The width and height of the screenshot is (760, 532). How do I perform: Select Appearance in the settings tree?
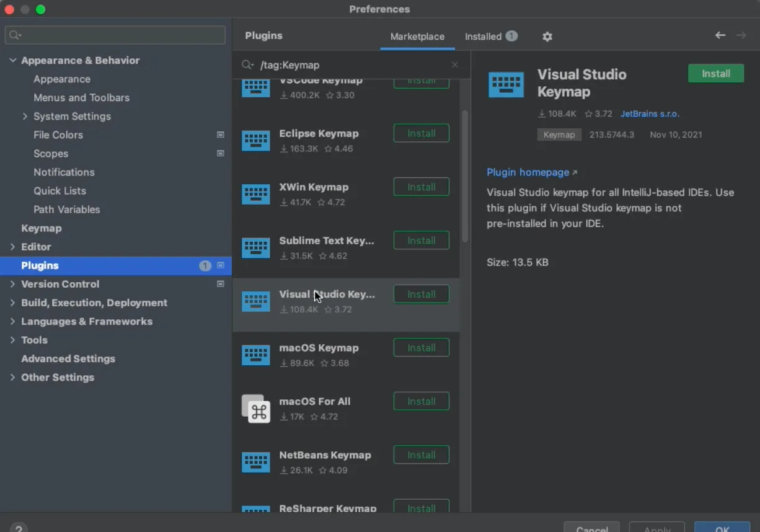tap(62, 79)
